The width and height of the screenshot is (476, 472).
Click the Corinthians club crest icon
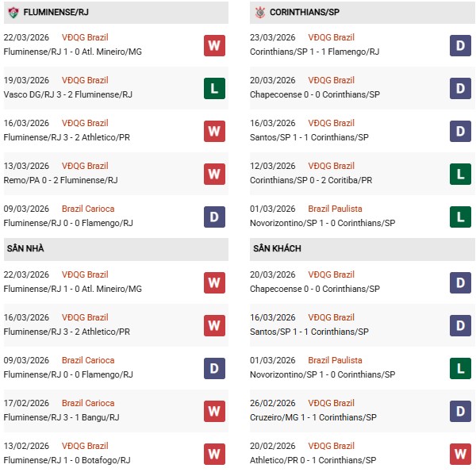259,13
